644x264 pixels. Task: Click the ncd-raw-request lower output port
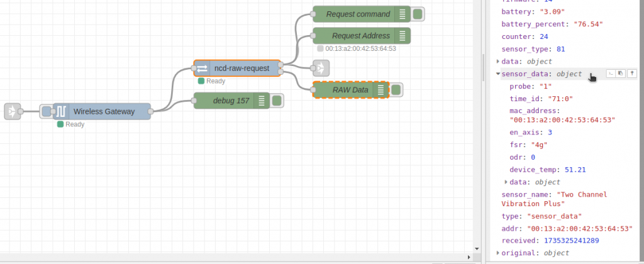pyautogui.click(x=280, y=72)
